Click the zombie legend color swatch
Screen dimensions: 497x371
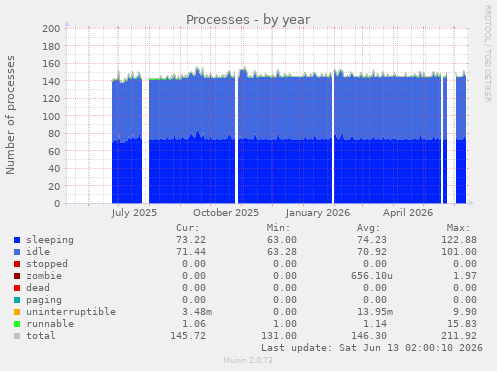pyautogui.click(x=17, y=276)
